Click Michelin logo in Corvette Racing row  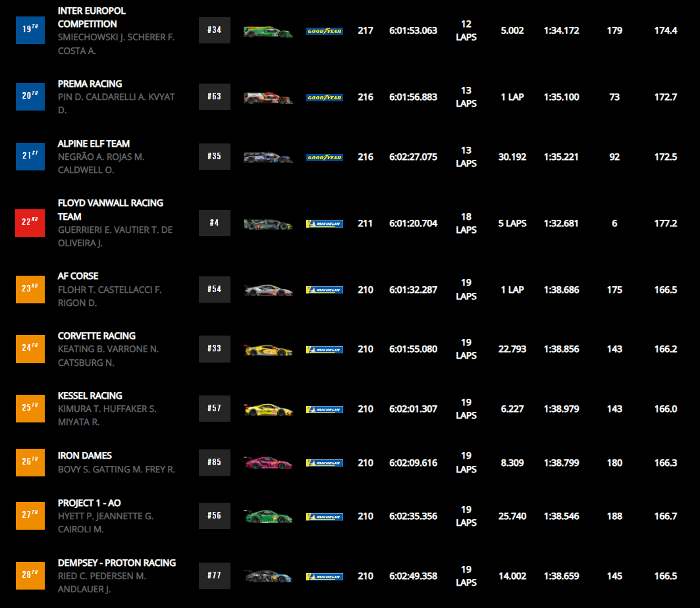tap(325, 349)
